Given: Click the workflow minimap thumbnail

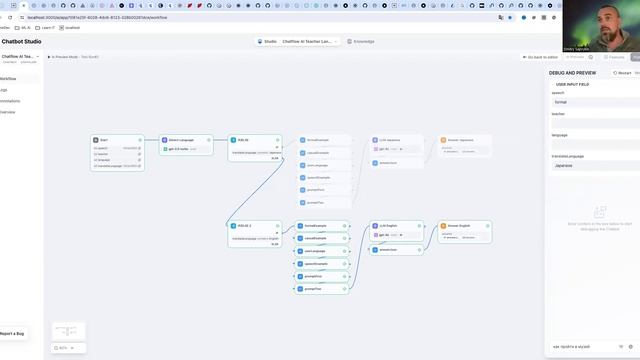Looking at the screenshot, I should click(69, 331).
